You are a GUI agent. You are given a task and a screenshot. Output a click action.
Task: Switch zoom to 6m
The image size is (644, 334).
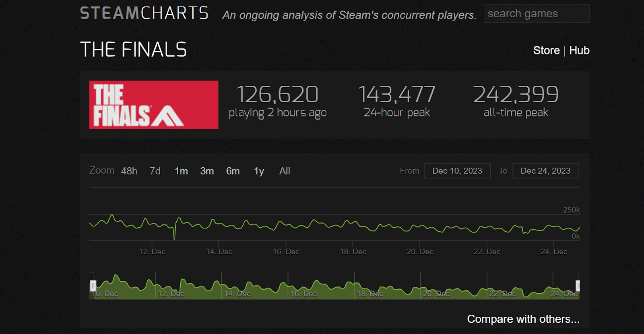point(233,171)
